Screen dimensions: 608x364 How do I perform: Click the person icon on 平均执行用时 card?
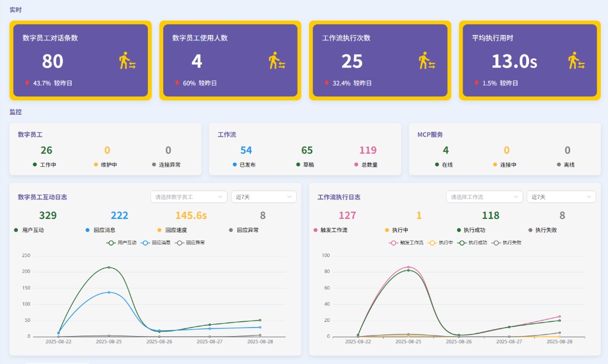[577, 61]
